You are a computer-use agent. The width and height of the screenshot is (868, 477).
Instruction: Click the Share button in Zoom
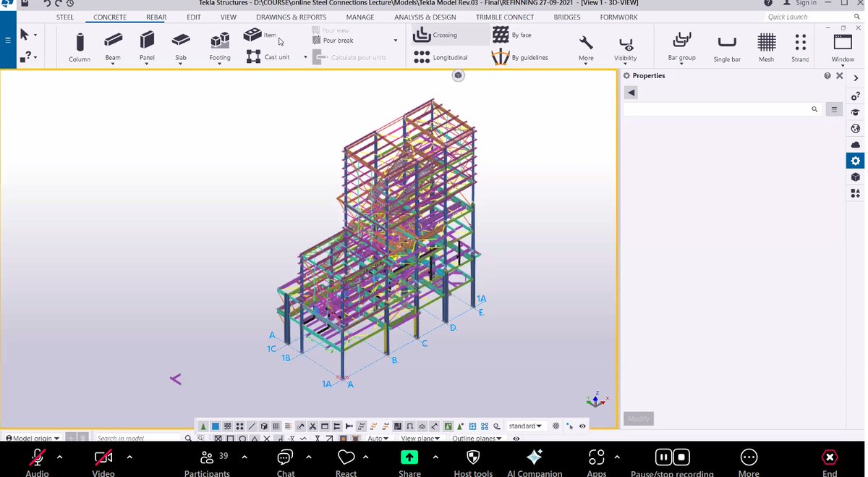click(x=409, y=463)
